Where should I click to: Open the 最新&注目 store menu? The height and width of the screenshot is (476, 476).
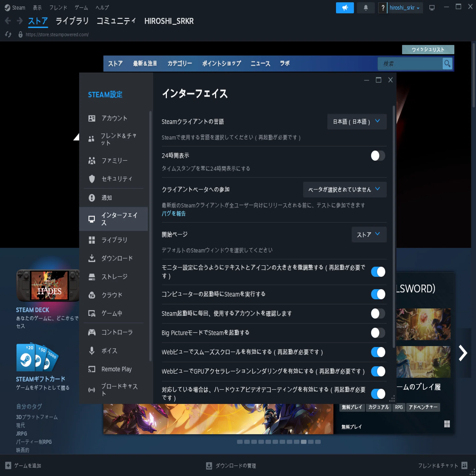click(145, 64)
